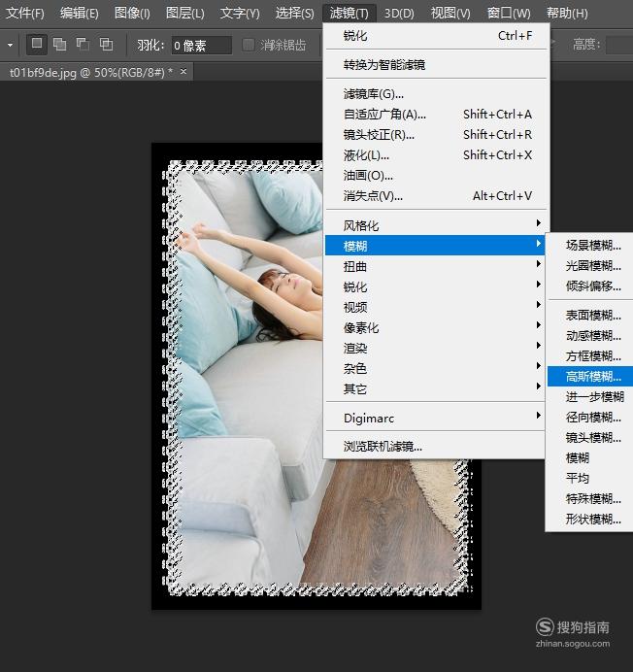Screen dimensions: 633x672
Task: Open 滤镜库(G)... filter gallery
Action: pos(436,94)
